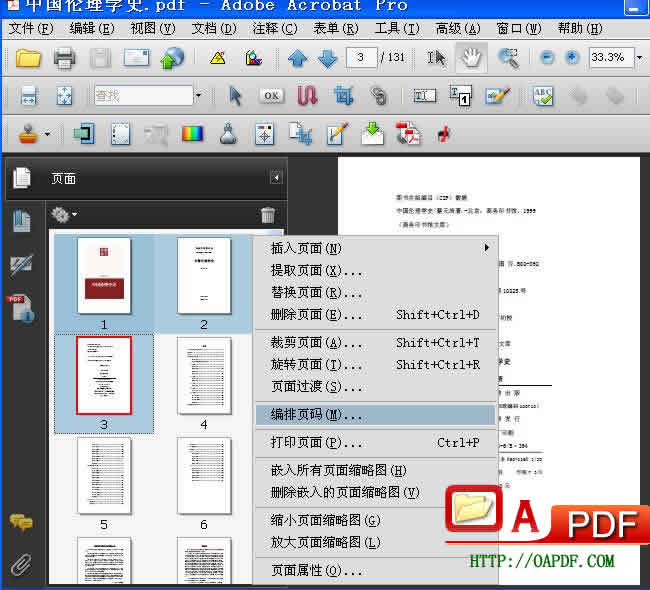Choose 提取页面(X) from context menu
Screen dimensions: 650x590
(376, 270)
